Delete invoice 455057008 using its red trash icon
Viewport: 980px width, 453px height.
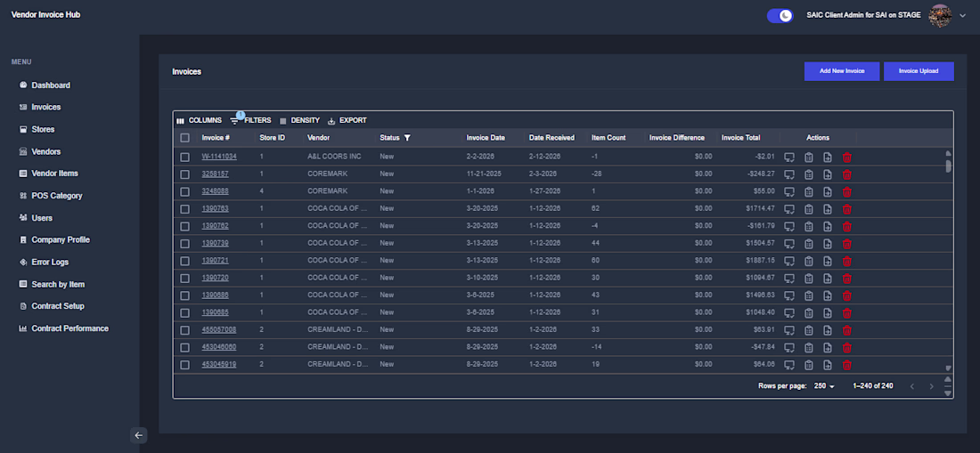(x=846, y=330)
